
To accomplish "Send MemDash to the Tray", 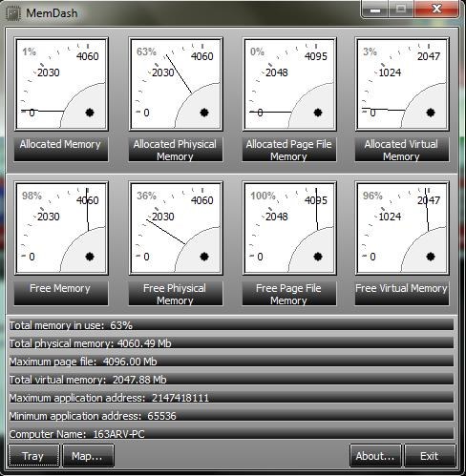I will tap(33, 456).
